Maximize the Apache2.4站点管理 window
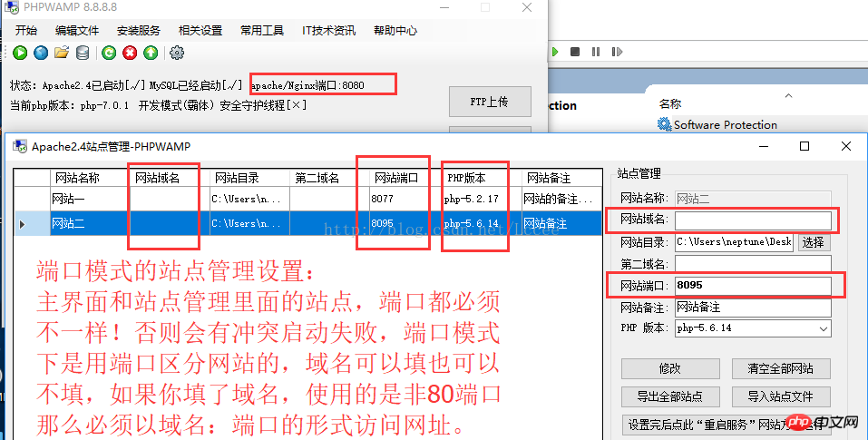This screenshot has width=868, height=440. 805,146
